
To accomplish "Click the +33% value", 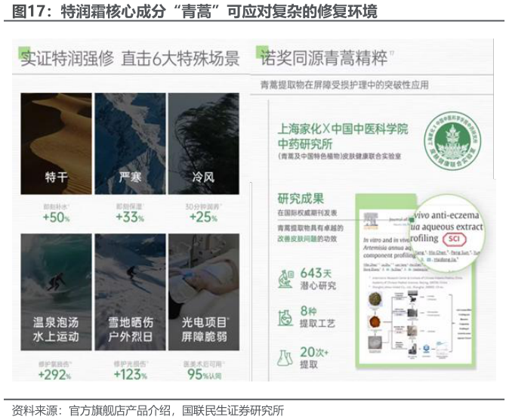I will [x=130, y=217].
